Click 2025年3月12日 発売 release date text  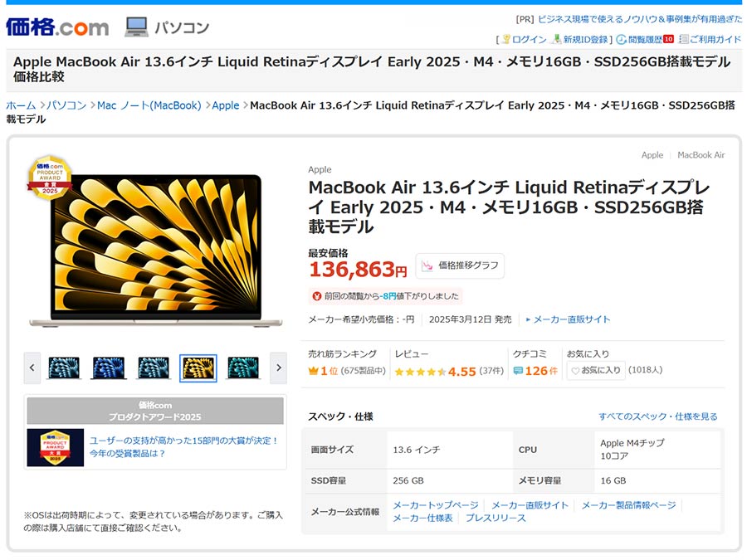(x=471, y=319)
